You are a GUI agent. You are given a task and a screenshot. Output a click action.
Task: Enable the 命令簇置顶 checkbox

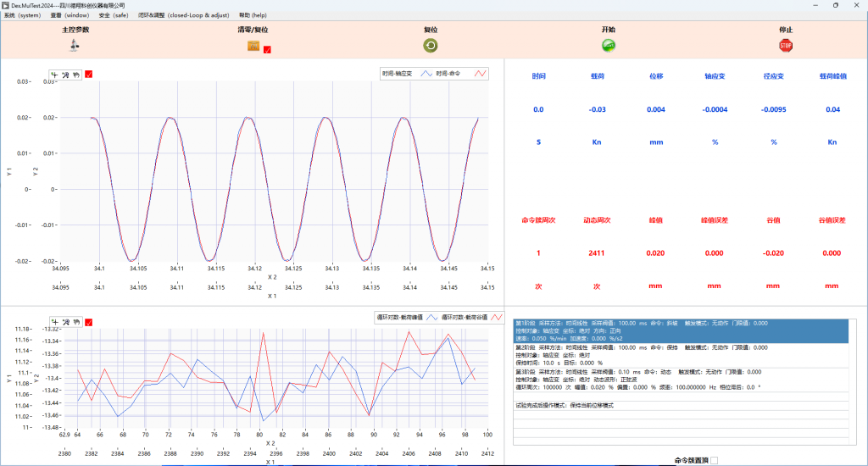tap(713, 460)
